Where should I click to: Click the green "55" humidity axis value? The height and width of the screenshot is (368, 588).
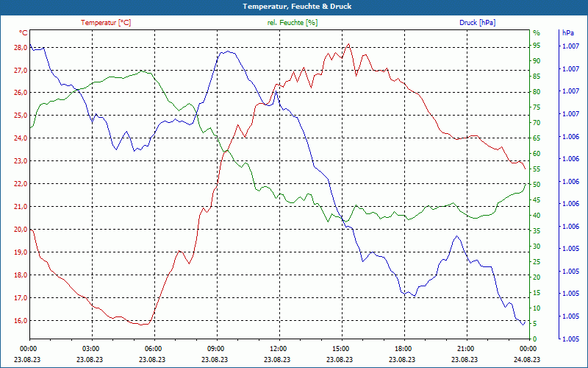(x=537, y=169)
